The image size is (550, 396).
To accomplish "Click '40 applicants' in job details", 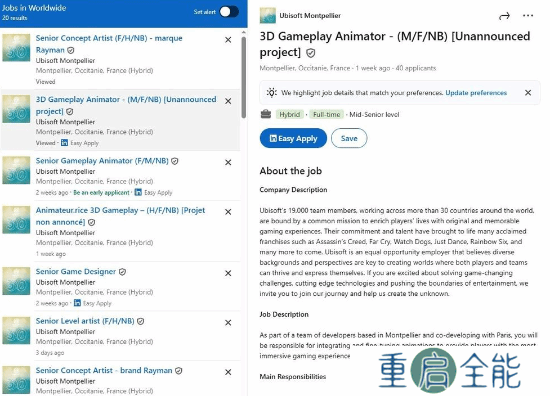I will [x=416, y=68].
